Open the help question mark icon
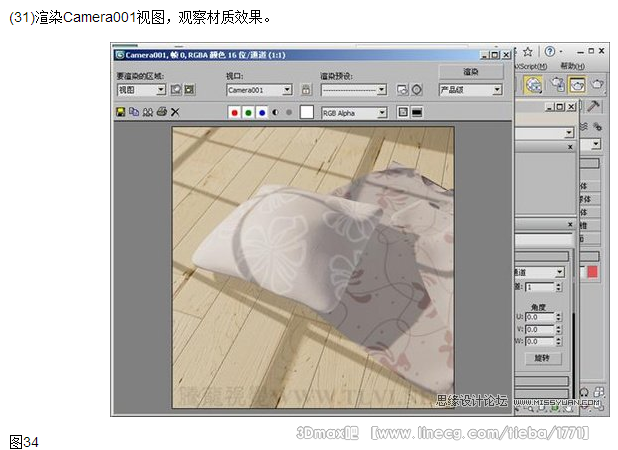 coord(550,51)
